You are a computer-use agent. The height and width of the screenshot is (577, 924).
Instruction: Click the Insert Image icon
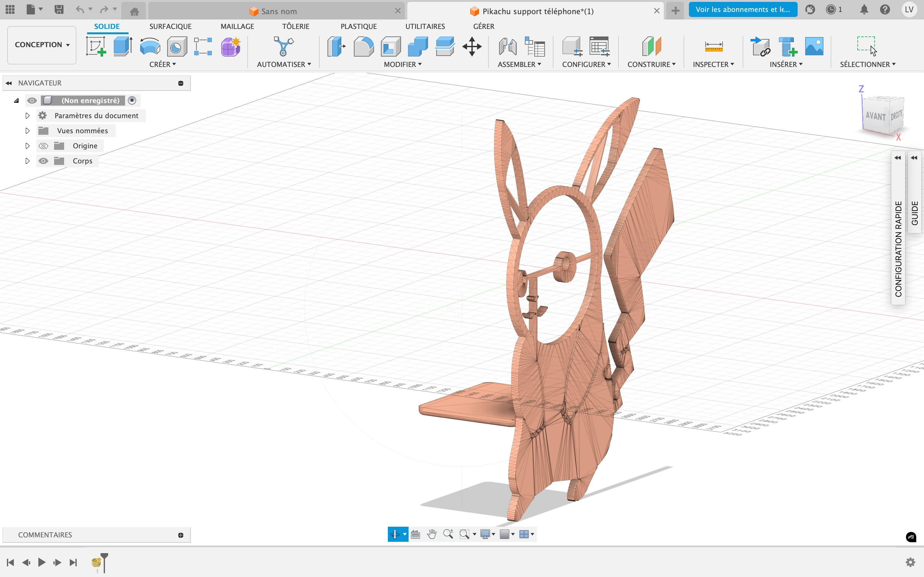click(814, 47)
